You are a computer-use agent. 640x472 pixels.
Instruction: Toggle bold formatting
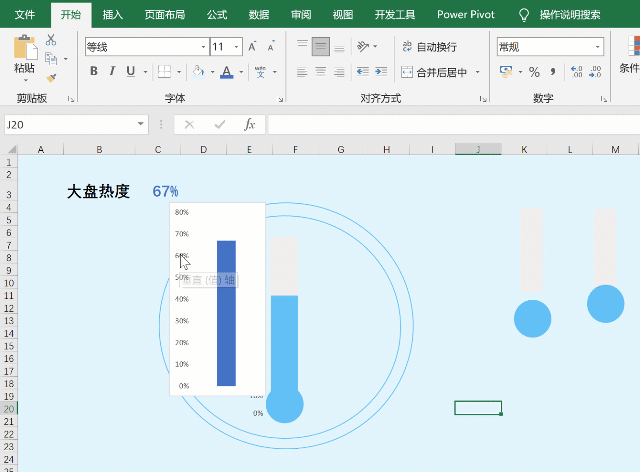pos(94,71)
